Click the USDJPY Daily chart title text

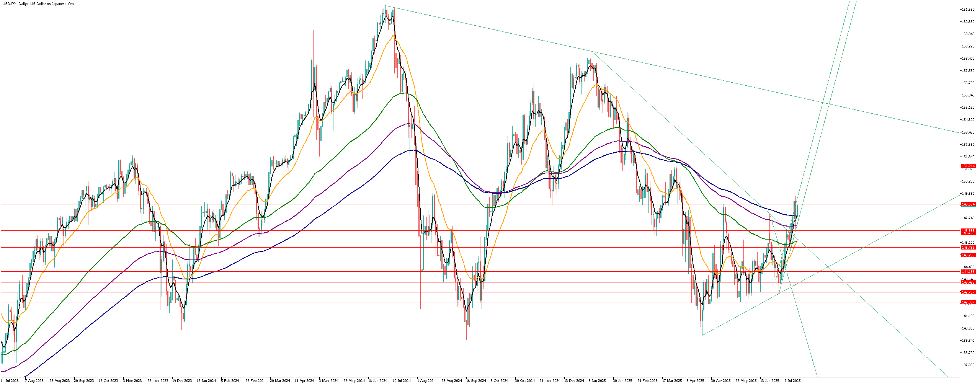pos(38,4)
